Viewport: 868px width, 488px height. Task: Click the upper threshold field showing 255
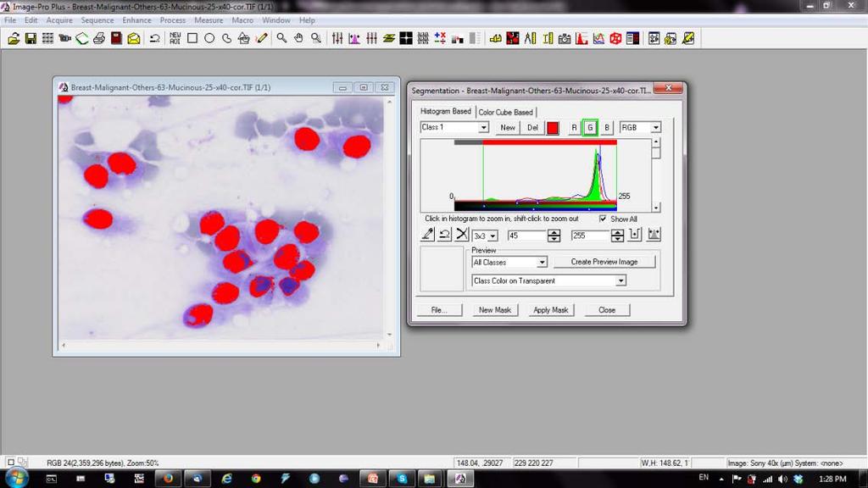click(591, 236)
